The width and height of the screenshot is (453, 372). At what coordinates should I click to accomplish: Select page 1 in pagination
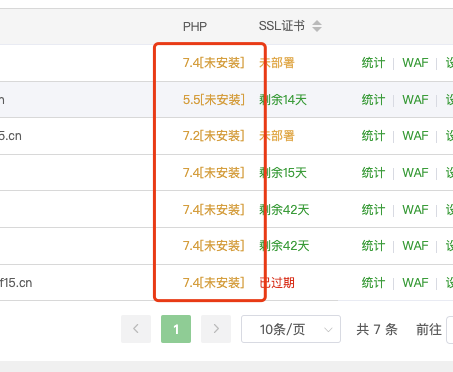176,329
